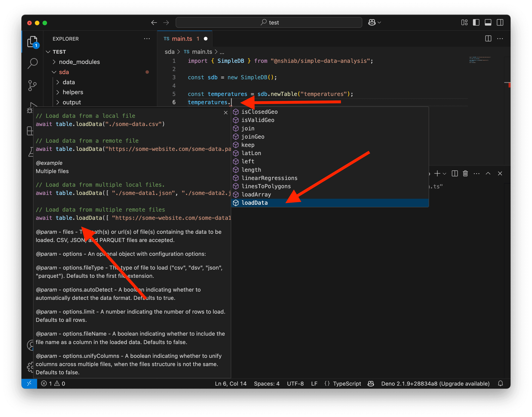Open editor More Actions ellipsis
This screenshot has height=417, width=532.
(500, 38)
